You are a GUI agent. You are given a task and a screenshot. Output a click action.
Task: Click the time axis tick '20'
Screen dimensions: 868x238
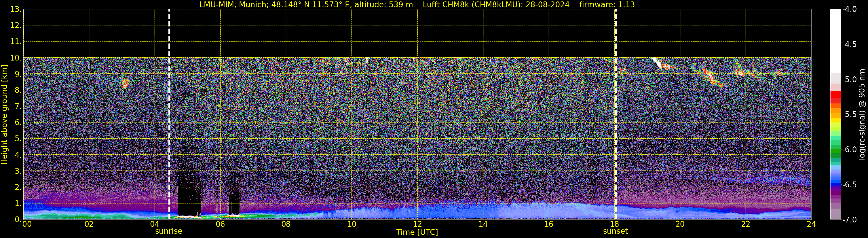(x=680, y=224)
